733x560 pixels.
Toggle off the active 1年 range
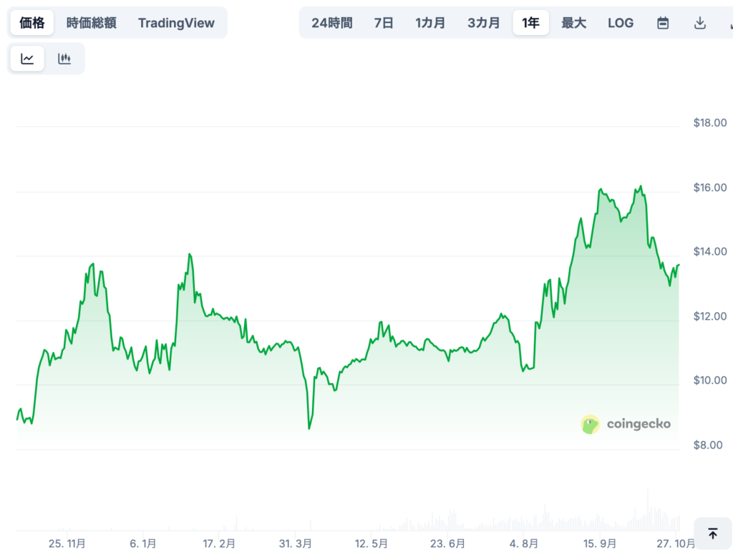point(530,22)
